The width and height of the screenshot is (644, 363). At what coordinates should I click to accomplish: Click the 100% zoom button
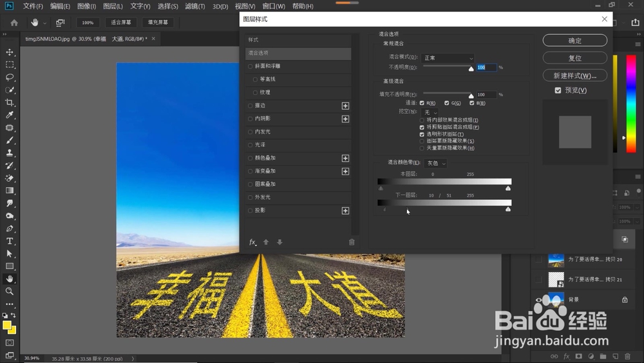tap(88, 23)
